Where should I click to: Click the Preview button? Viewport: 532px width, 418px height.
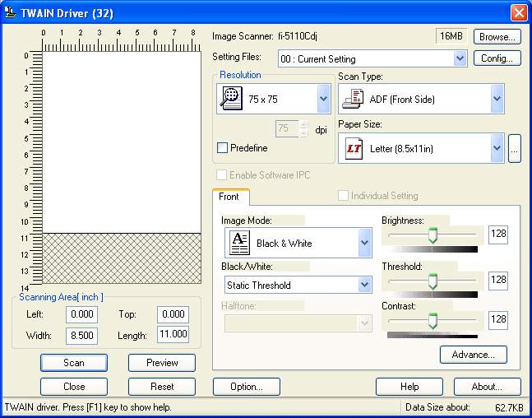pos(162,363)
